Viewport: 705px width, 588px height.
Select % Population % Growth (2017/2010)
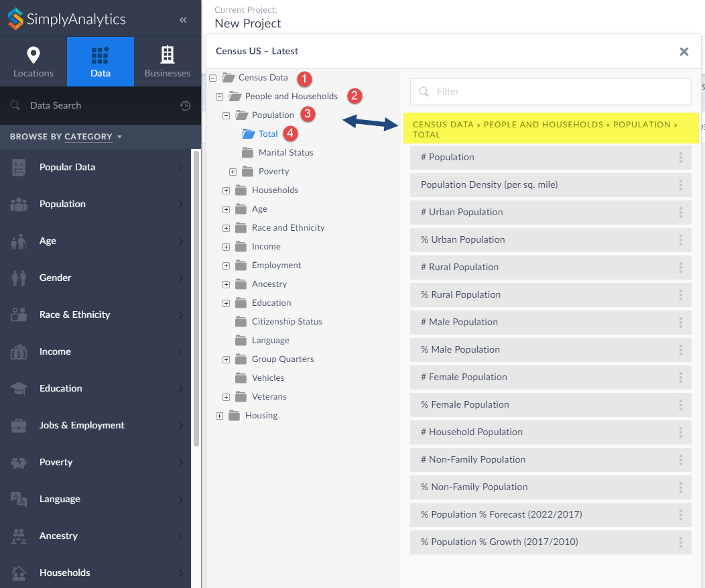coord(550,542)
